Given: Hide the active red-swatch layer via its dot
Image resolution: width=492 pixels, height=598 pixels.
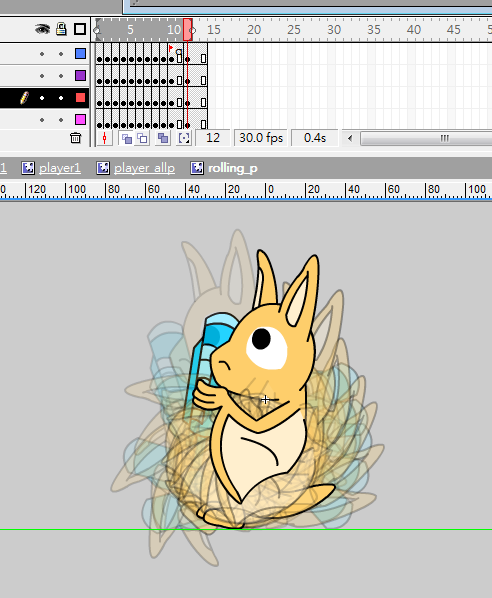Looking at the screenshot, I should pos(42,98).
